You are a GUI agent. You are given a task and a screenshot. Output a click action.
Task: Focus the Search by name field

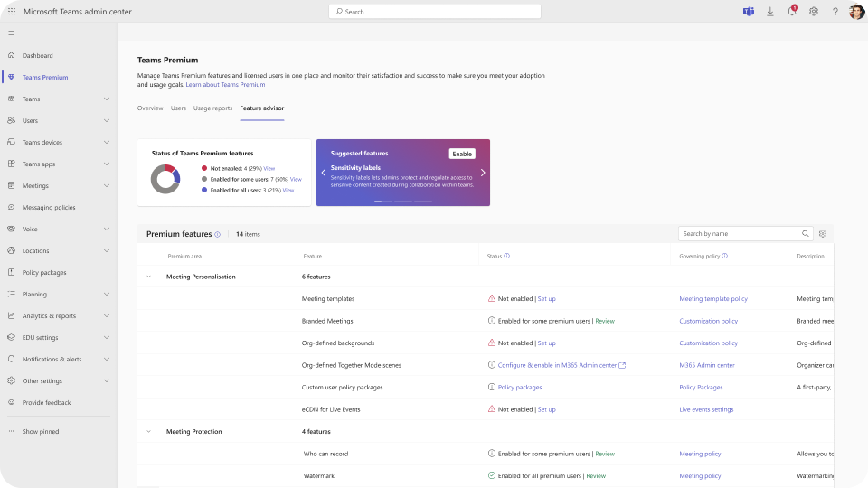(739, 233)
